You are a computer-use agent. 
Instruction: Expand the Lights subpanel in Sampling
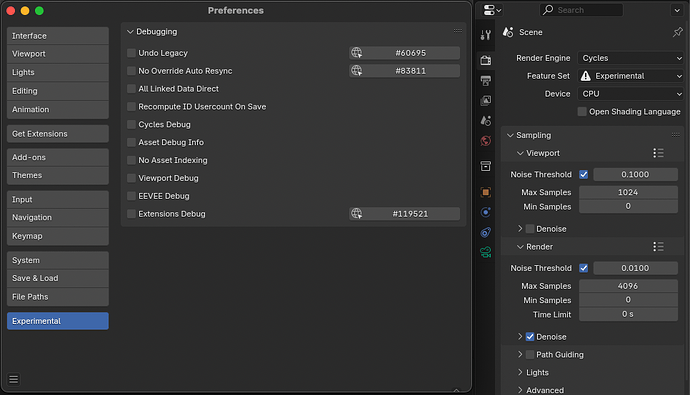520,373
